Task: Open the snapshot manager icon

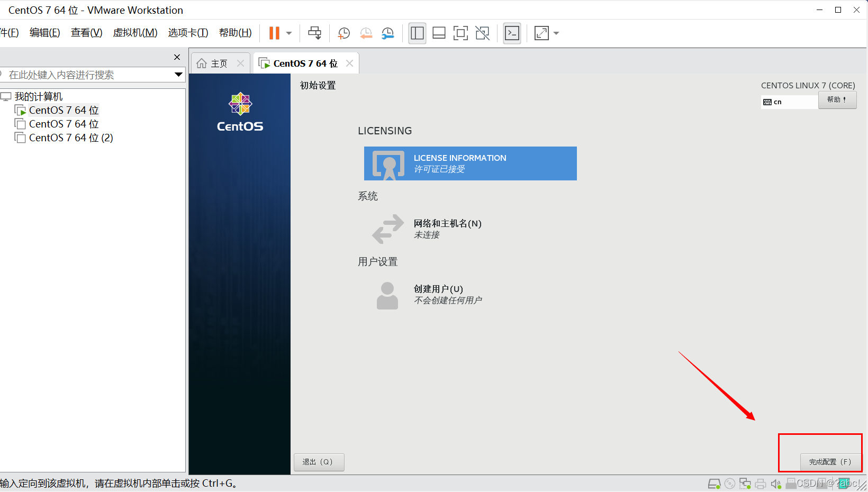Action: [x=388, y=33]
